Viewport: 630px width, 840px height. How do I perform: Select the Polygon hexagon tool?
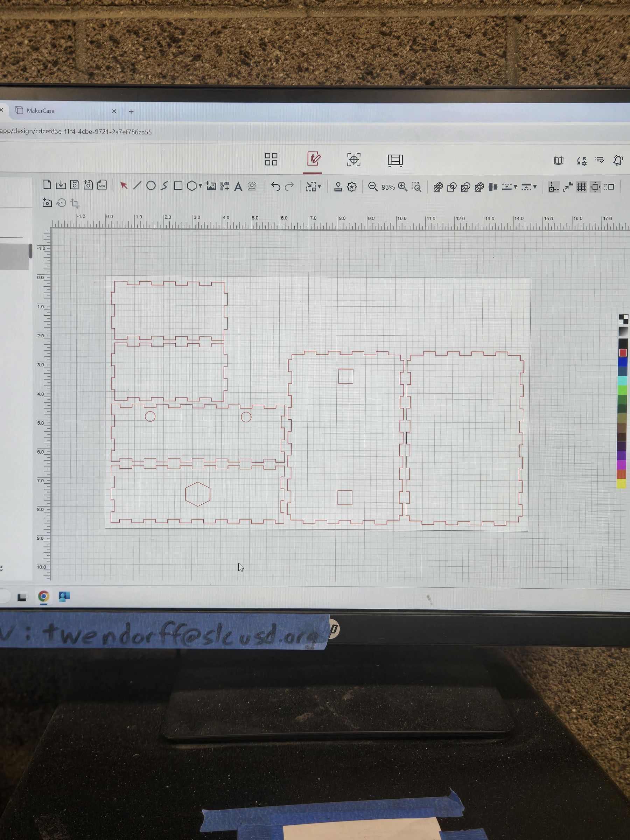pos(192,186)
